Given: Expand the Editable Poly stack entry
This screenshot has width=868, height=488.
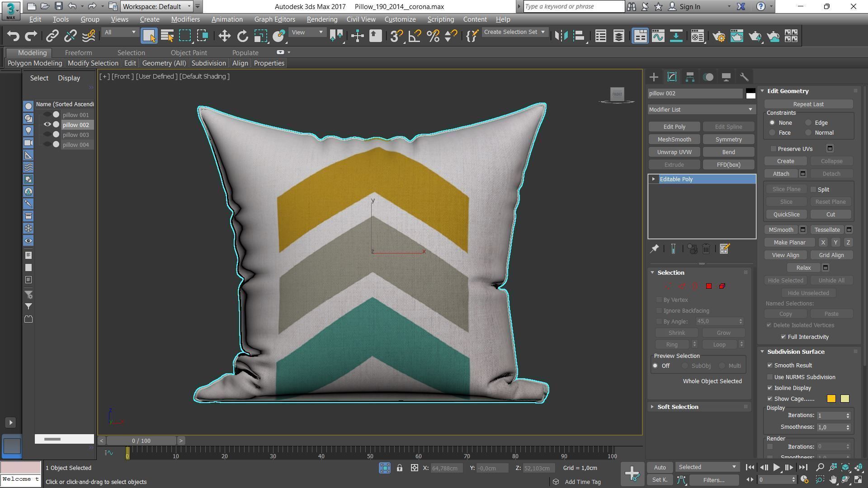Looking at the screenshot, I should (654, 179).
